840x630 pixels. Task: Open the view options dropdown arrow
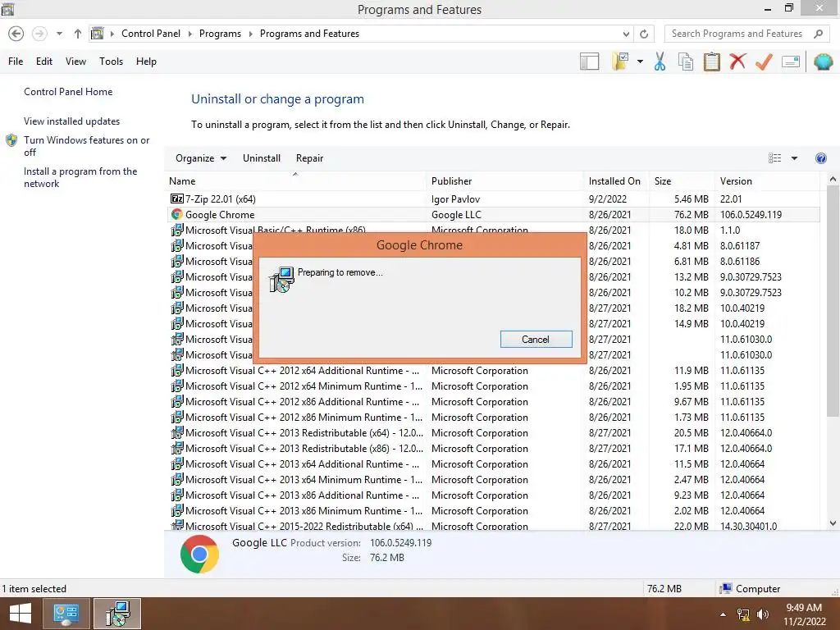(794, 158)
